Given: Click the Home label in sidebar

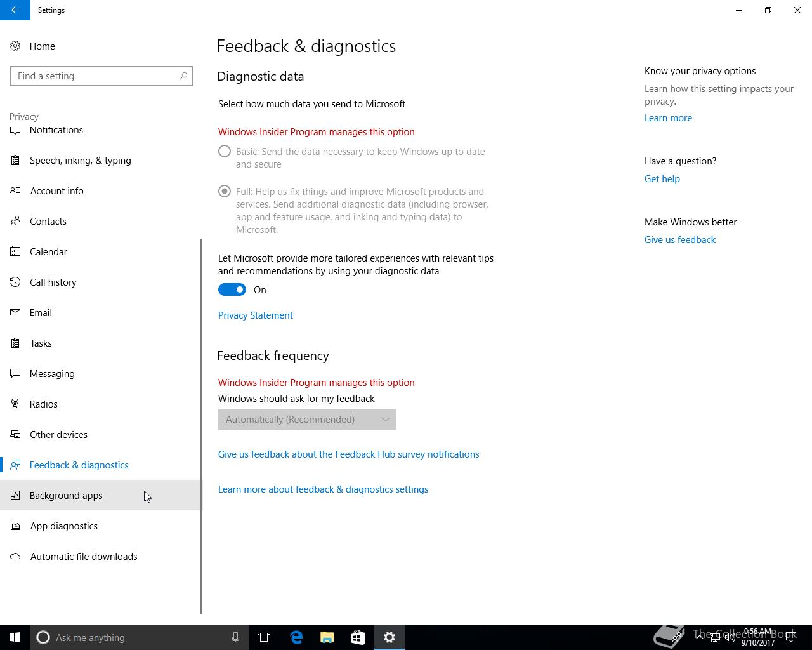Looking at the screenshot, I should coord(43,46).
